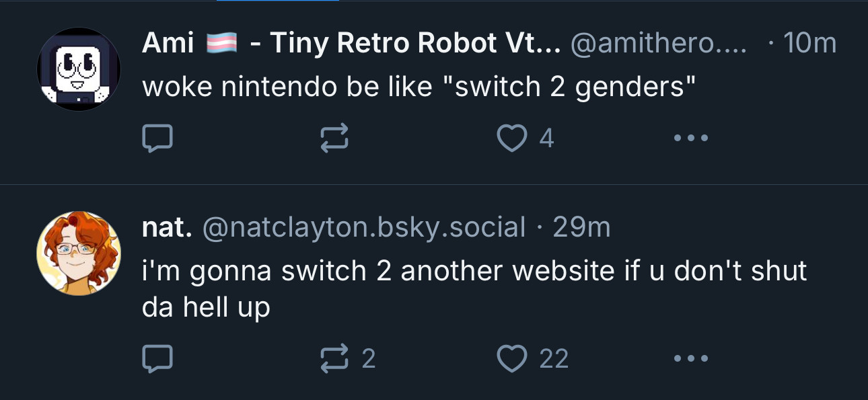Image resolution: width=868 pixels, height=400 pixels.
Task: Open nat.'s red-haired avatar picture
Action: point(79,253)
